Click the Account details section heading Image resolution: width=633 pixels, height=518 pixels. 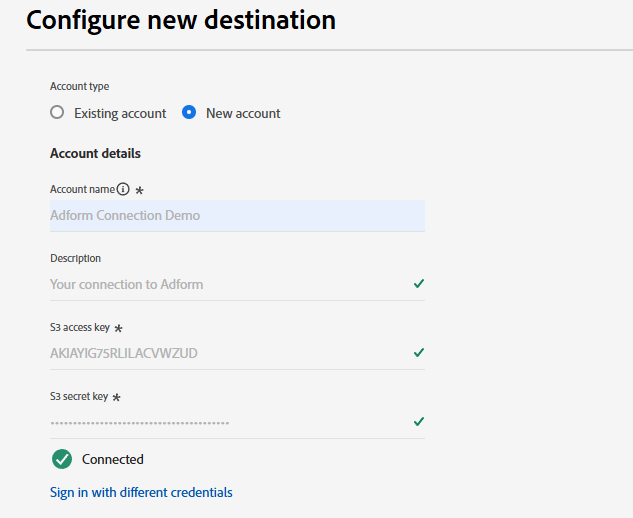pos(95,153)
